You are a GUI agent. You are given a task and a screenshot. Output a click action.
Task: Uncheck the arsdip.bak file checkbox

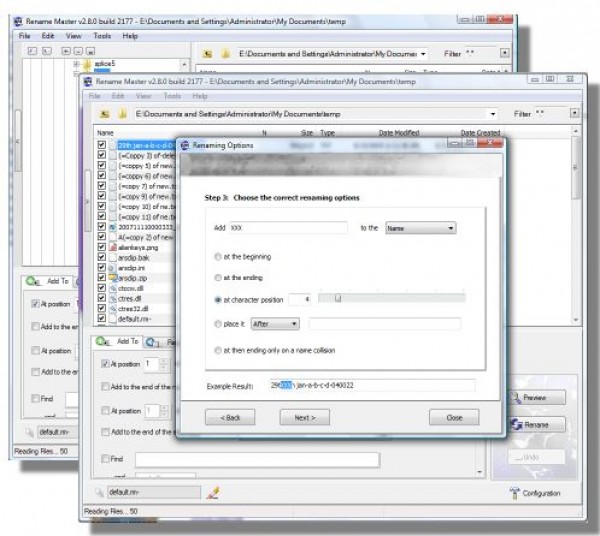pos(101,257)
